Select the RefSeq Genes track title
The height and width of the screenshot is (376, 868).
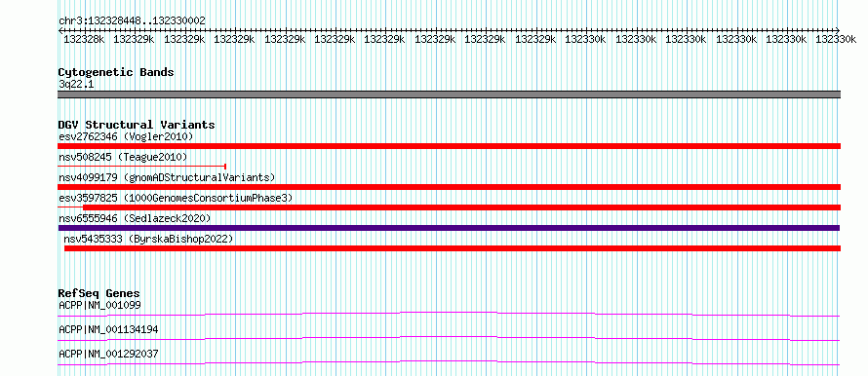pos(99,293)
